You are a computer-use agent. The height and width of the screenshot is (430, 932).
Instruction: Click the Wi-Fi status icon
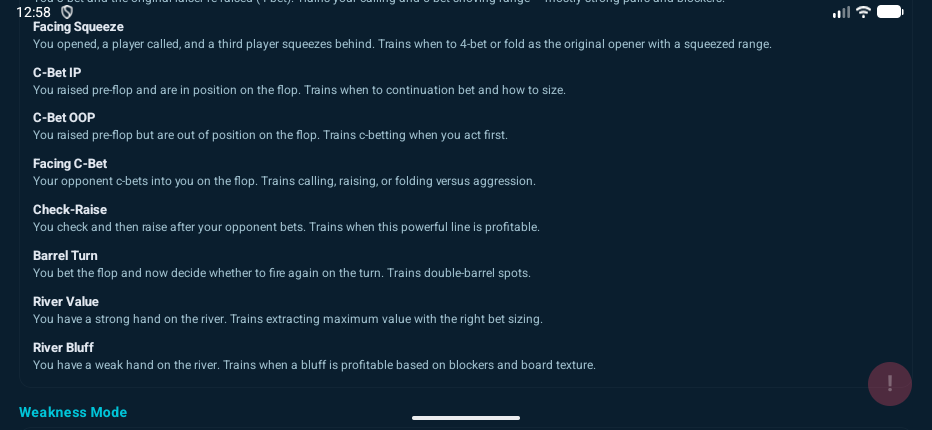tap(863, 12)
